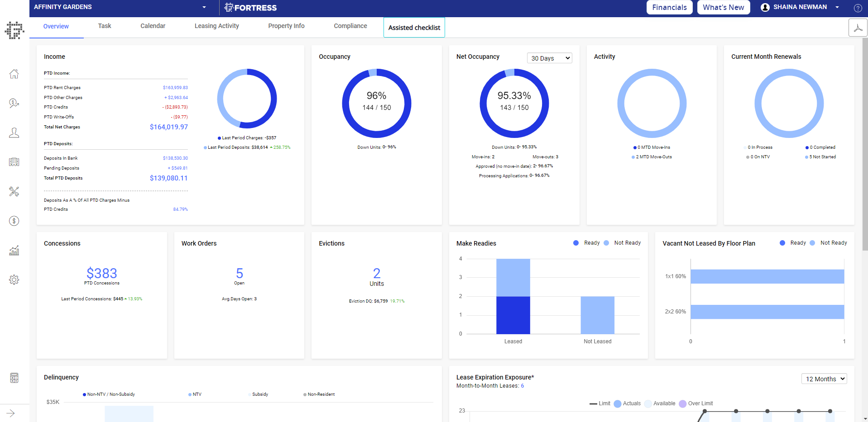Switch to the Overview tab
The image size is (868, 422).
click(x=56, y=26)
